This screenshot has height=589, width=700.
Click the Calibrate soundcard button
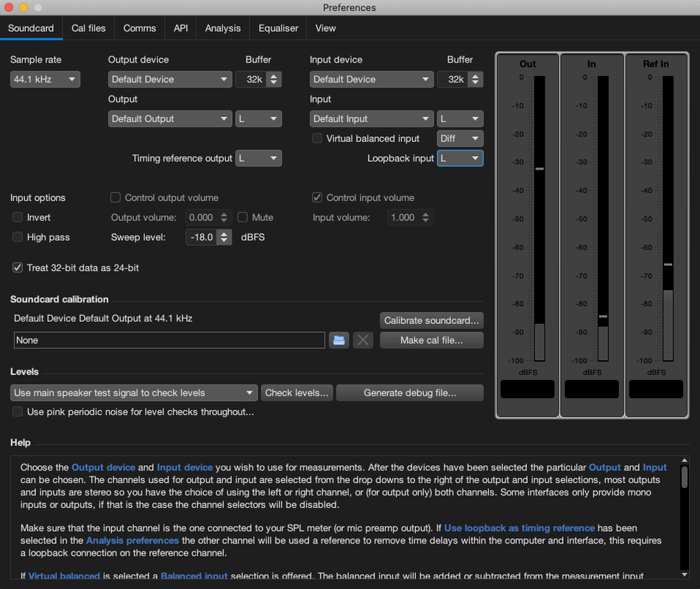click(431, 320)
